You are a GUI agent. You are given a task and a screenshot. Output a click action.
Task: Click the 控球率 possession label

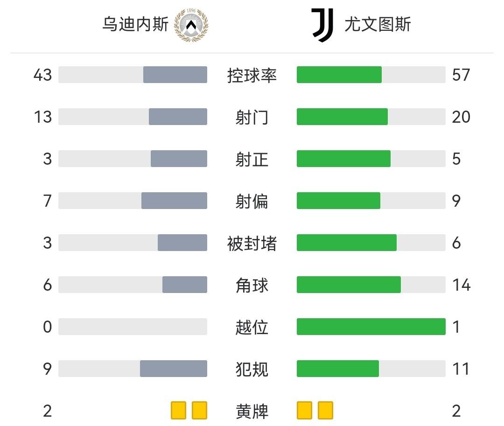point(252,75)
